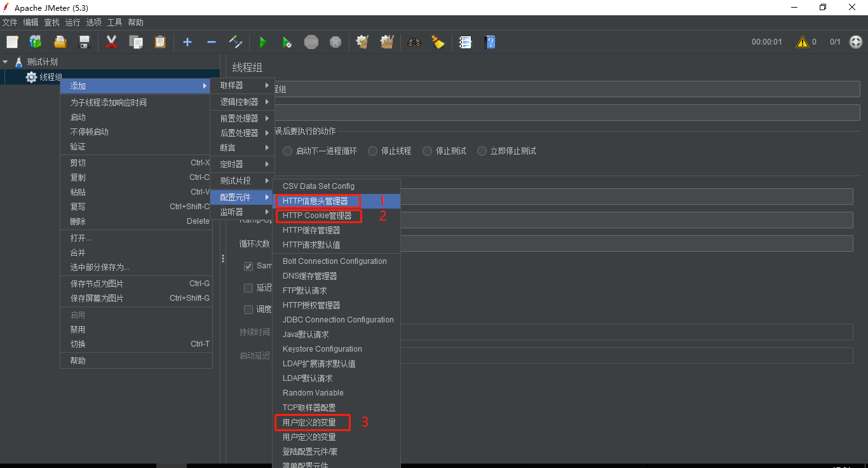
Task: Choose Random Variable config element
Action: click(337, 393)
